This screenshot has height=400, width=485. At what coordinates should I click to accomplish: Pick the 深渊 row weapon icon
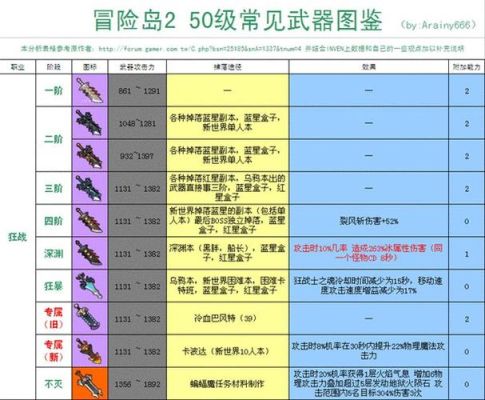90,253
